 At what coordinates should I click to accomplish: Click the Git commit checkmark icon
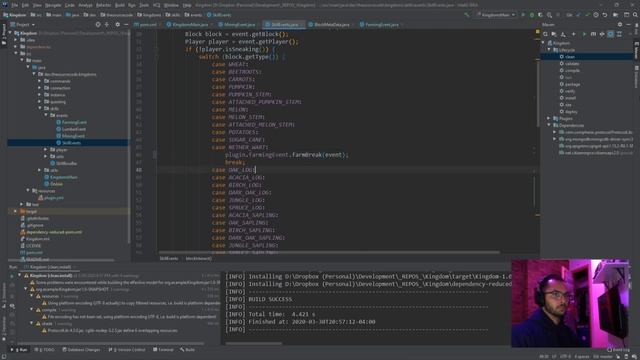587,15
